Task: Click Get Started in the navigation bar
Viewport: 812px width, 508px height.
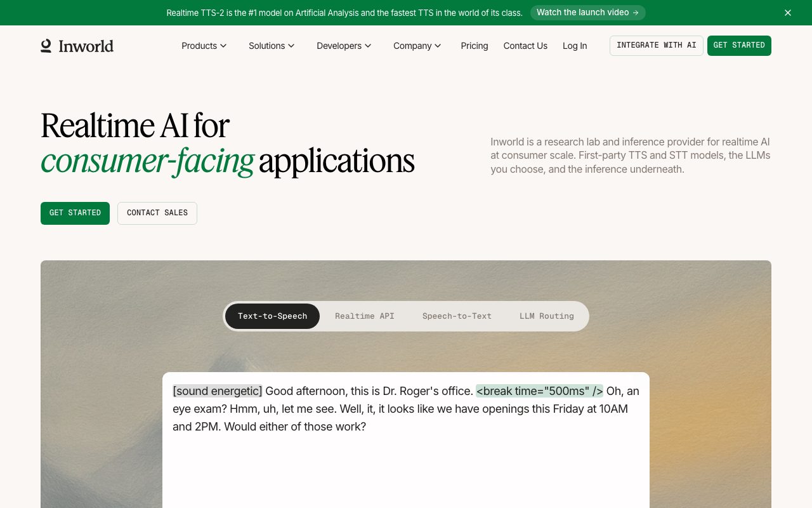Action: coord(739,46)
